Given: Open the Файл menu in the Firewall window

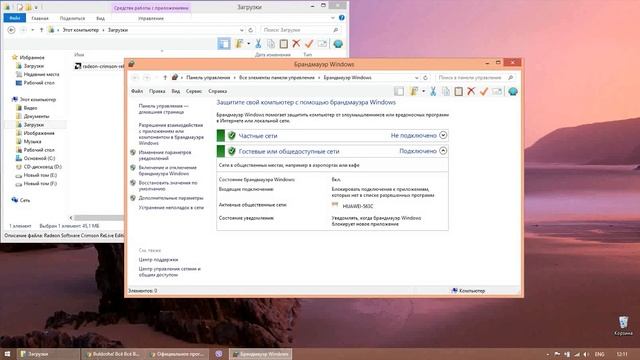Looking at the screenshot, I should click(x=137, y=91).
